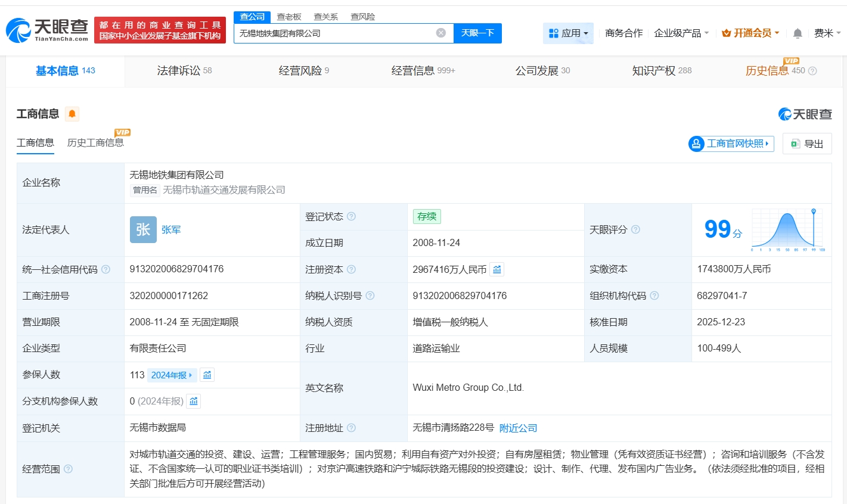Click the company name search input field
Viewport: 847px width, 504px height.
335,33
